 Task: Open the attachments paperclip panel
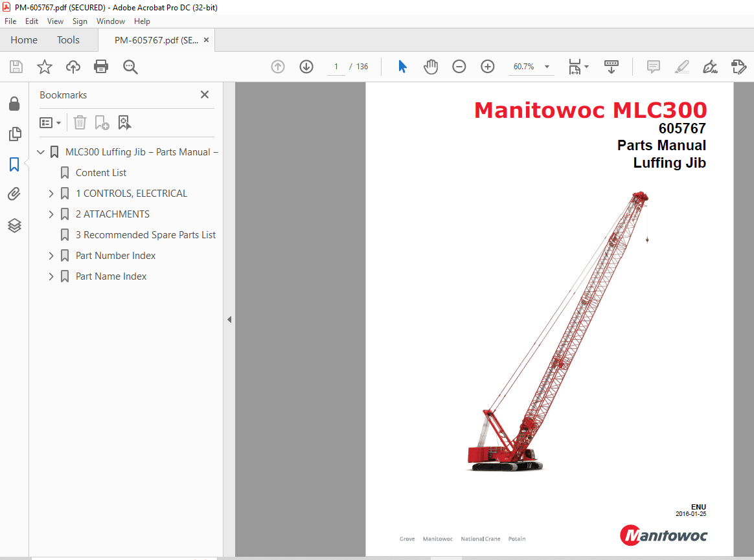click(14, 194)
